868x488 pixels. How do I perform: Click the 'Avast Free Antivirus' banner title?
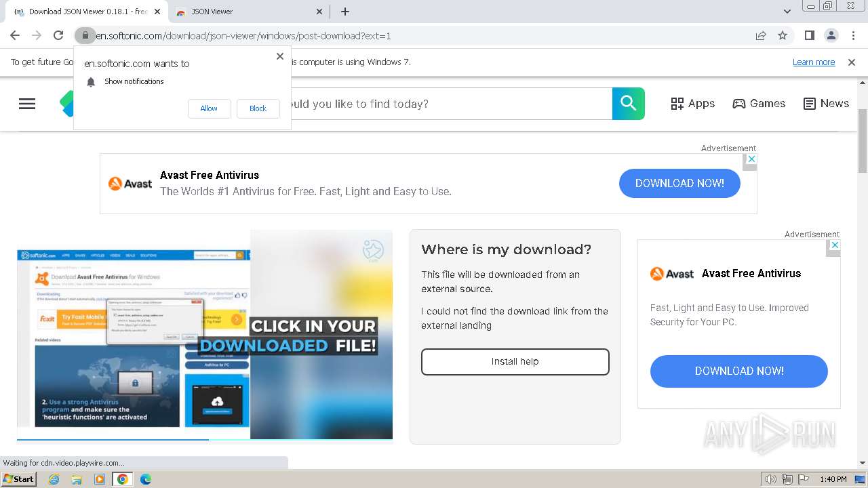pyautogui.click(x=210, y=175)
